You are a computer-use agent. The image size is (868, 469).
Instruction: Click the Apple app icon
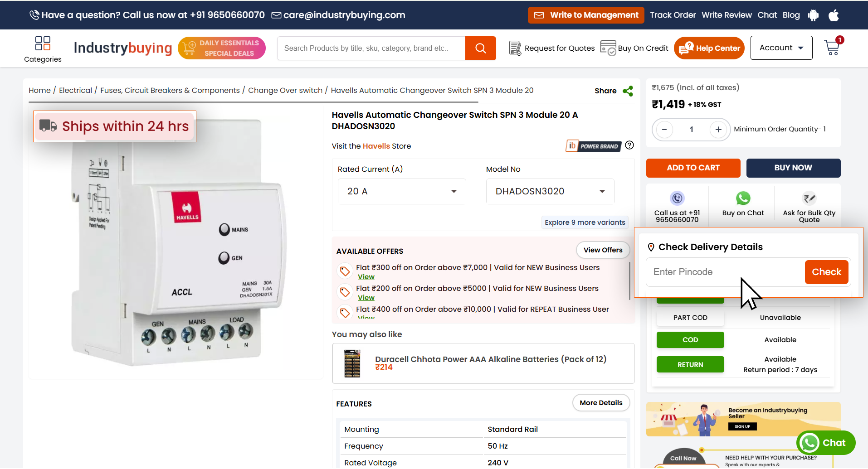834,15
